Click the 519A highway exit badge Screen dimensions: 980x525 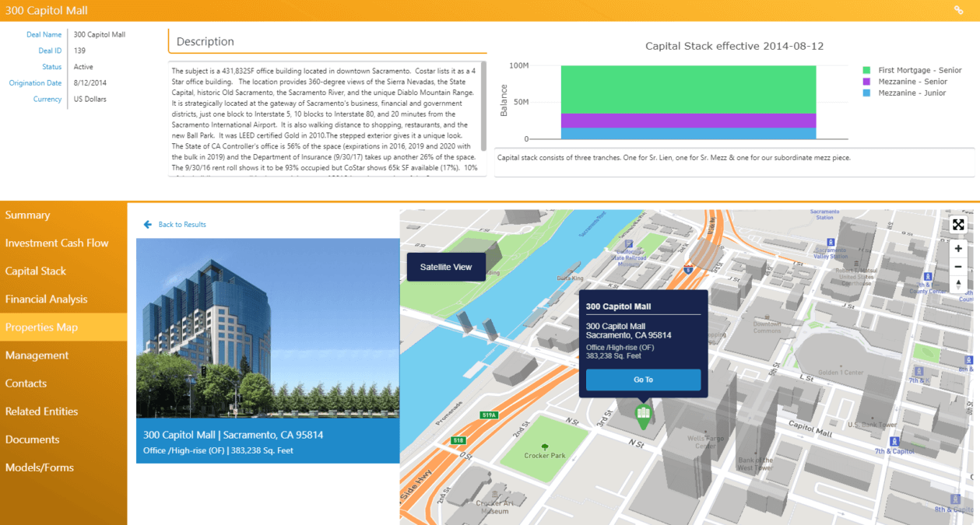tap(489, 415)
